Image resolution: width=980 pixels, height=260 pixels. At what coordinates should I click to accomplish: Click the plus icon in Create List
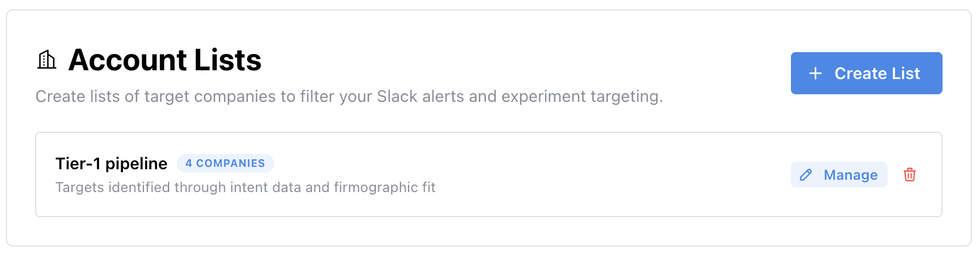[815, 73]
